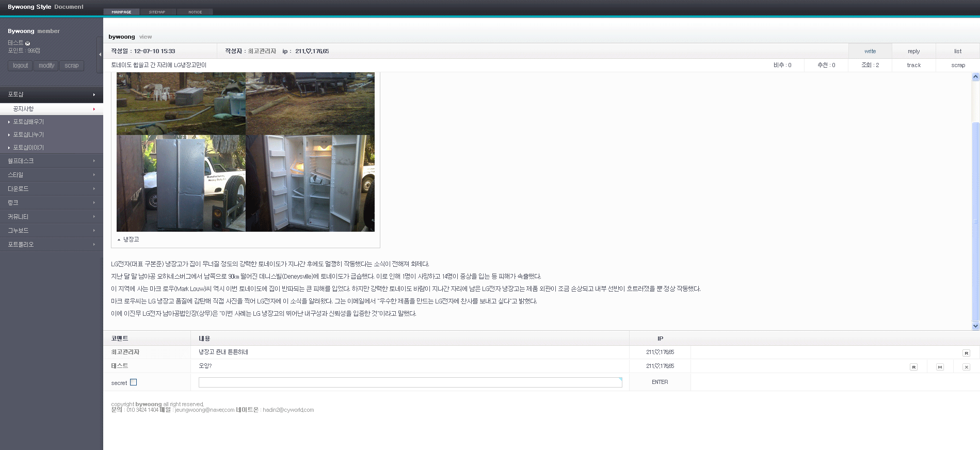Click the R reply icon on the 오잉? comment
Image resolution: width=980 pixels, height=450 pixels.
coord(913,367)
